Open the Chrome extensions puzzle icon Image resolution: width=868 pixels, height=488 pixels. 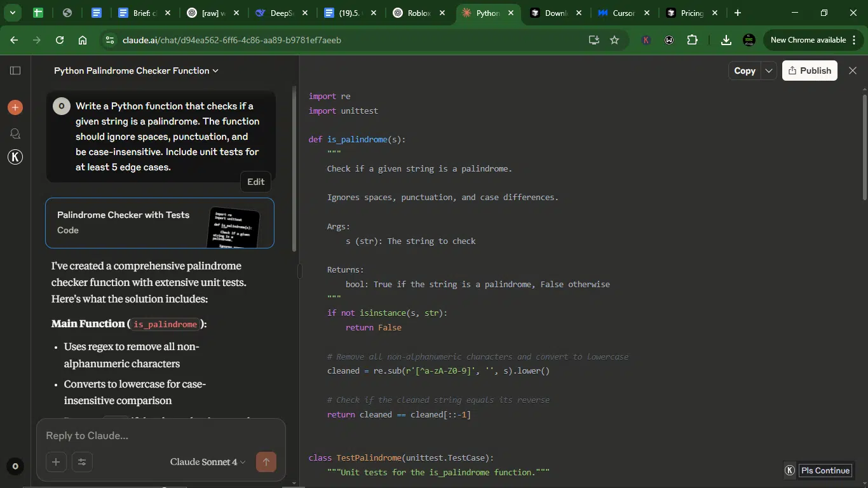(693, 40)
